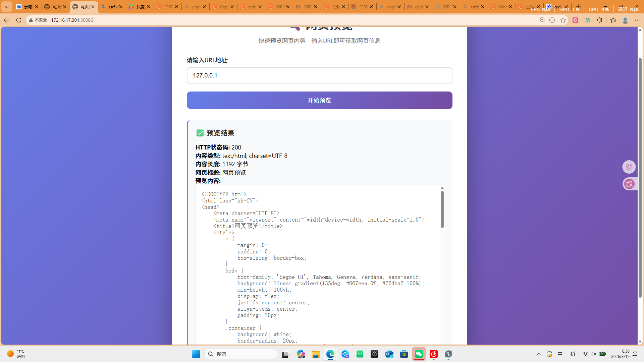The image size is (644, 362).
Task: Open browser settings and more menu
Action: point(637,20)
